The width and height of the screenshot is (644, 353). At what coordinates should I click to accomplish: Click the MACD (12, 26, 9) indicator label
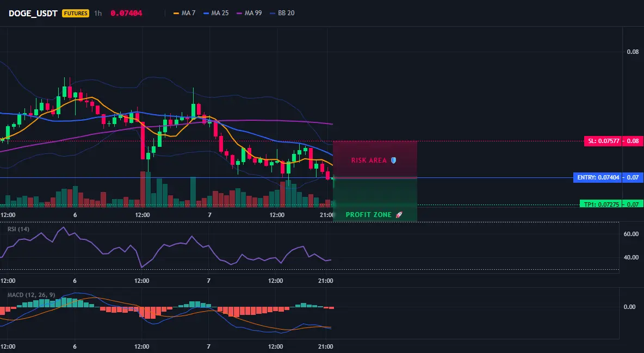(x=31, y=295)
